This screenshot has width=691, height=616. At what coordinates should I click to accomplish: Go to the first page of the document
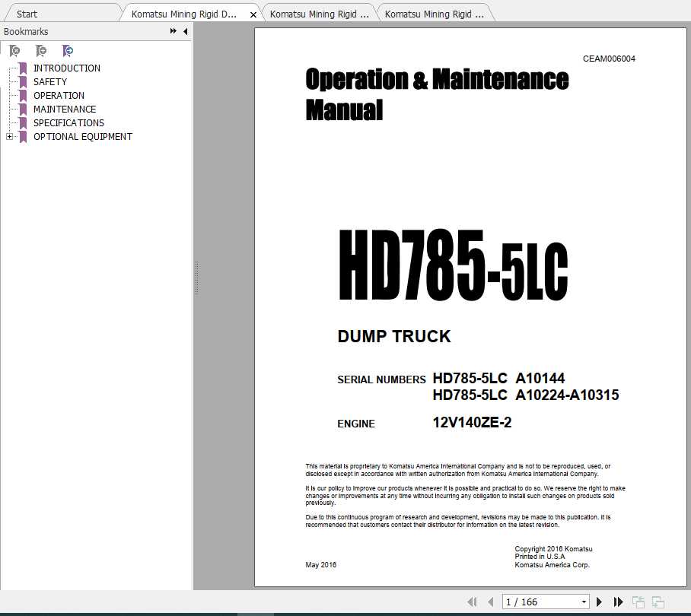472,602
